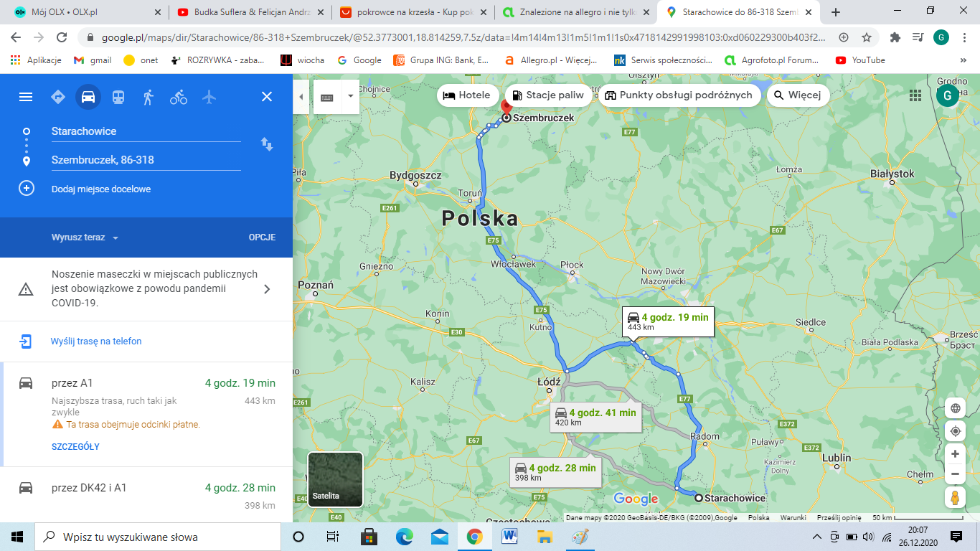Click the show my location button
980x551 pixels.
pos(955,431)
